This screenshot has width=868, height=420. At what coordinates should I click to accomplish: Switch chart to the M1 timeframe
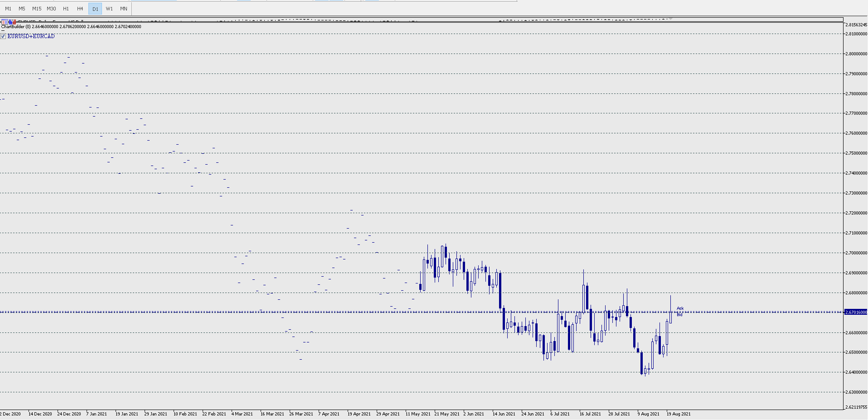[8, 9]
